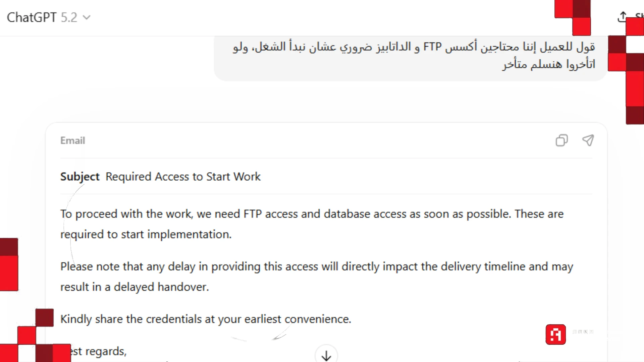
Task: Select the Email card header tab
Action: pos(72,140)
